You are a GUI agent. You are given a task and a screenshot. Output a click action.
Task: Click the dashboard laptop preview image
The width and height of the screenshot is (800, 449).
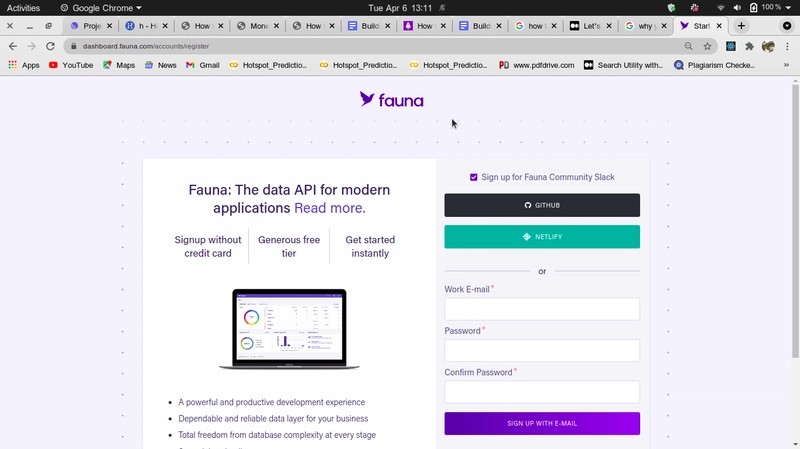click(289, 329)
